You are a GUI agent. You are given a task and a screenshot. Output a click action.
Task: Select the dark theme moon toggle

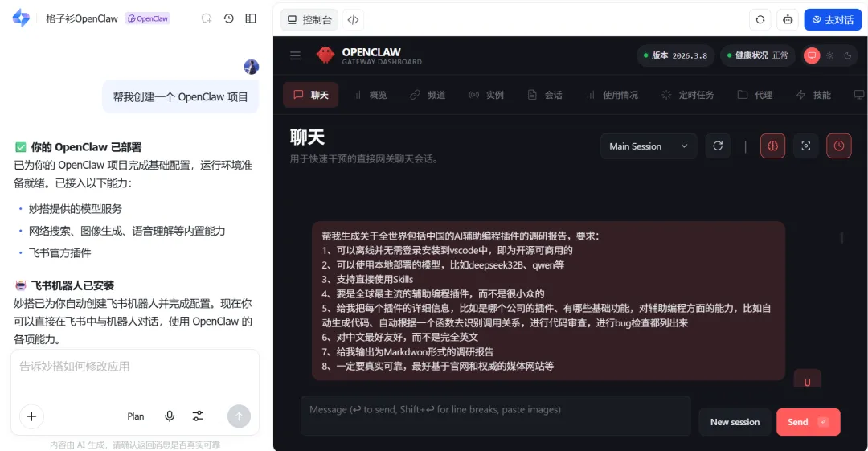(848, 55)
